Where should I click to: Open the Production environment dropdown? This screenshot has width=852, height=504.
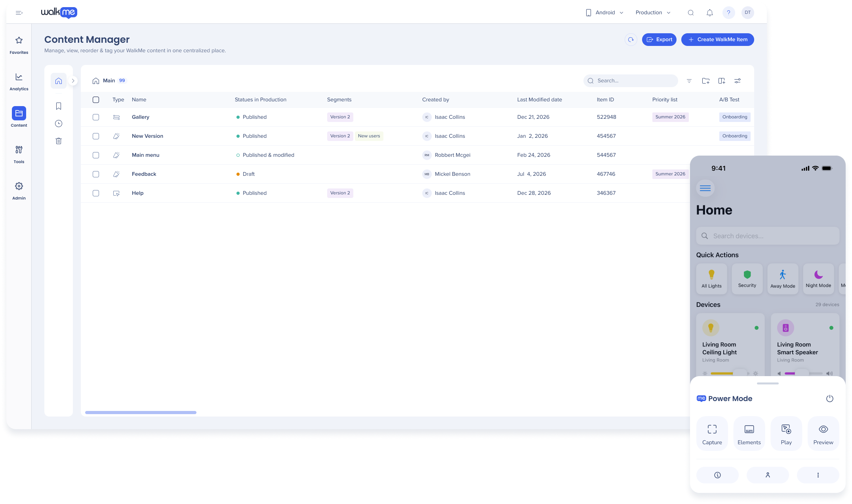click(653, 13)
